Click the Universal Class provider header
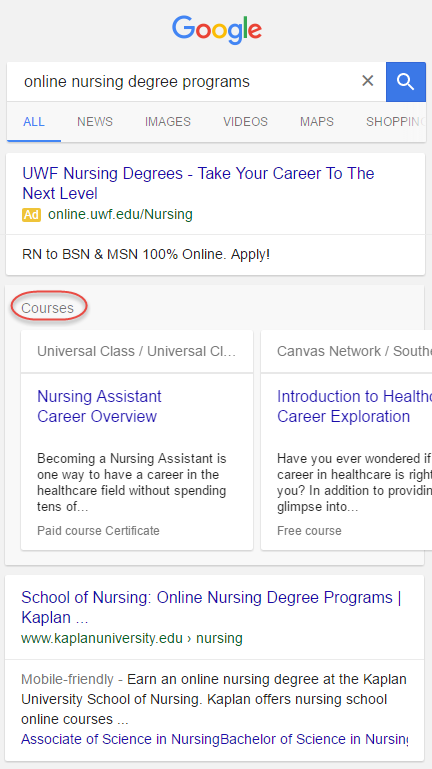Screen dimensions: 432x769 click(137, 351)
